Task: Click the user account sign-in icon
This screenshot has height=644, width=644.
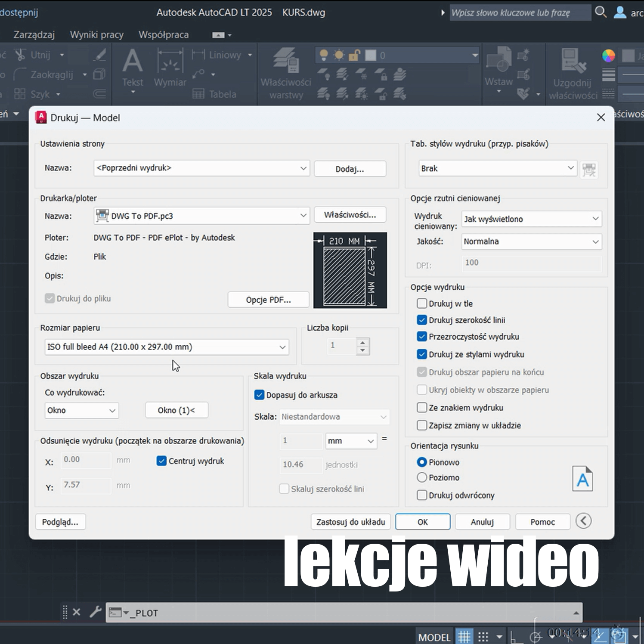Action: click(x=619, y=12)
